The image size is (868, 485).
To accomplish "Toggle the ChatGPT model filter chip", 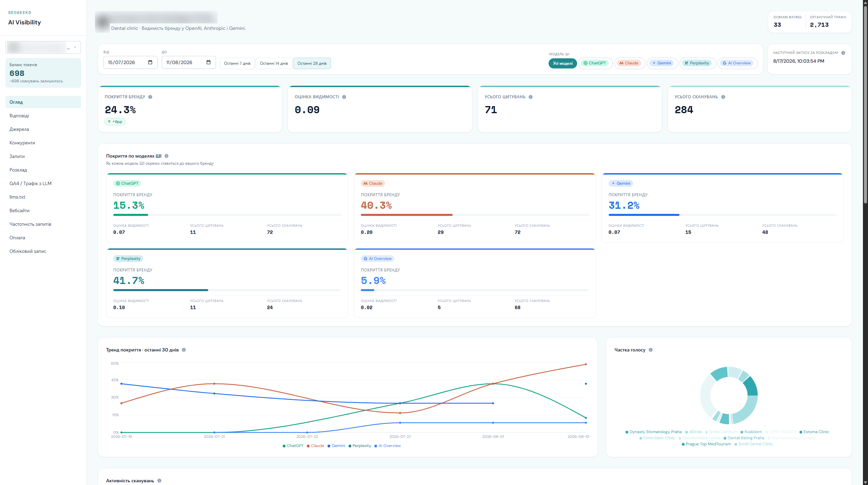I will coord(595,63).
